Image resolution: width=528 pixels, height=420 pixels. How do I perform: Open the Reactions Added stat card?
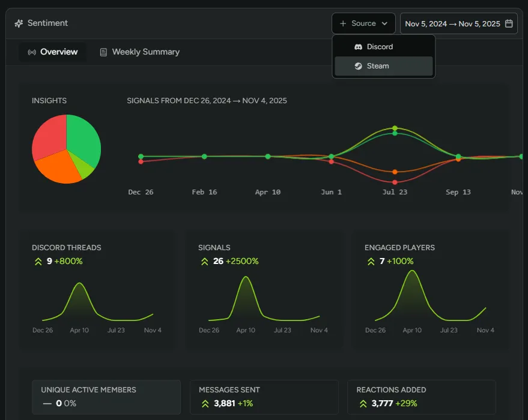421,397
